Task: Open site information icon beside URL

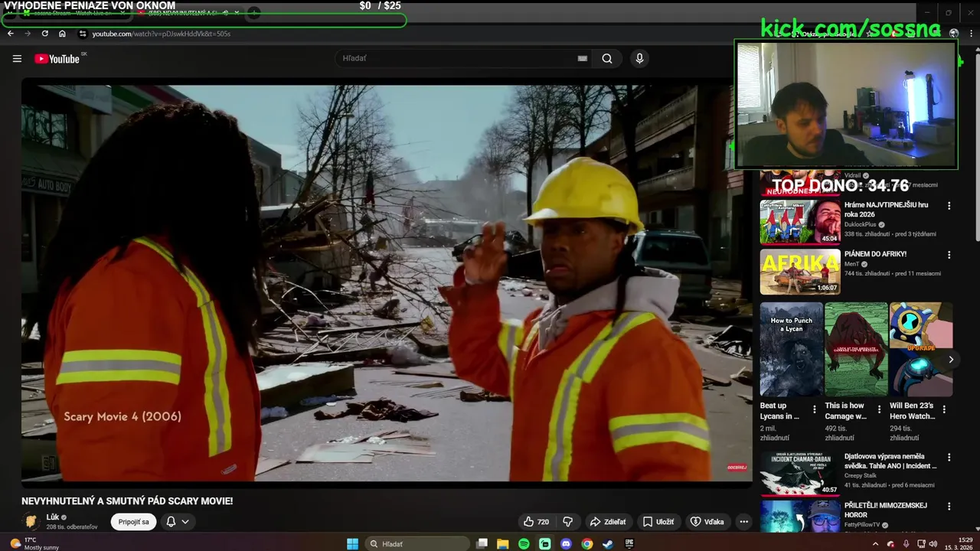Action: (83, 34)
